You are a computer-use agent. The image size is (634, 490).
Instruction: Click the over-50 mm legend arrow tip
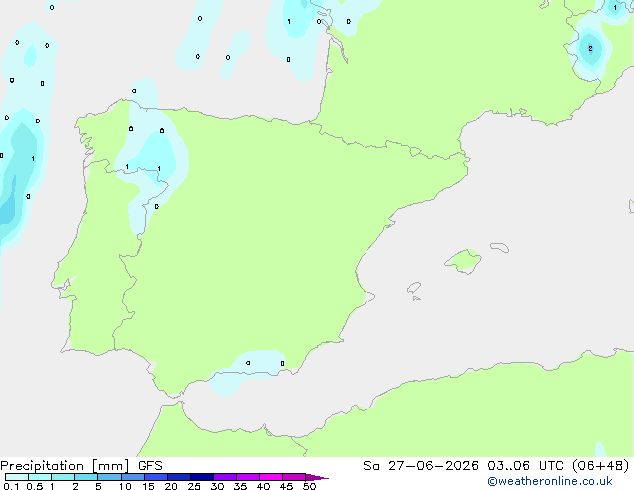(317, 477)
